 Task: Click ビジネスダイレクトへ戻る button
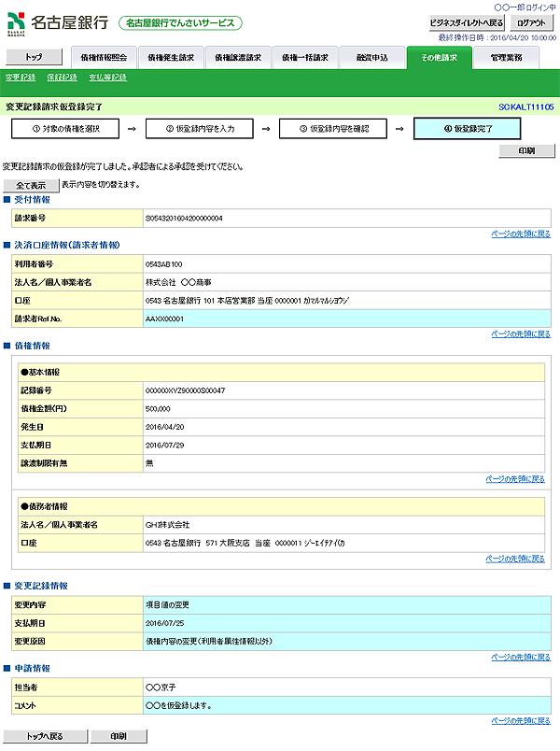pos(466,22)
